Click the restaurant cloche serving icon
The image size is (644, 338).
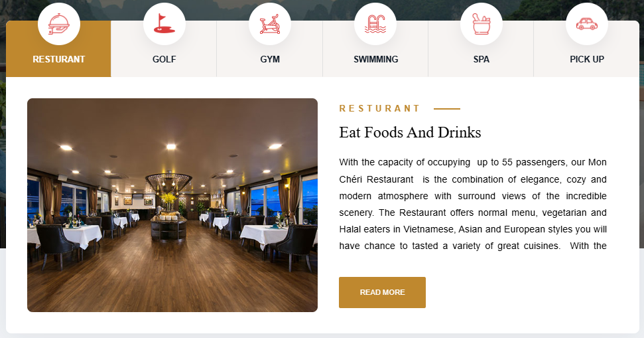point(59,24)
